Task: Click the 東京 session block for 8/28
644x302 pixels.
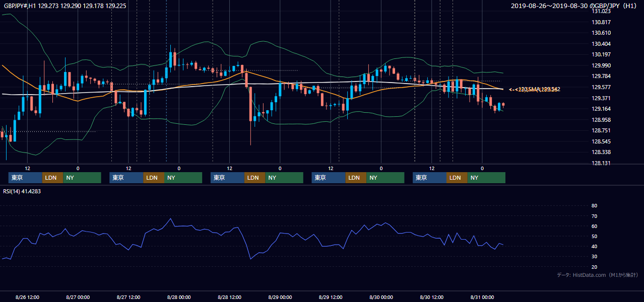Action: 227,178
